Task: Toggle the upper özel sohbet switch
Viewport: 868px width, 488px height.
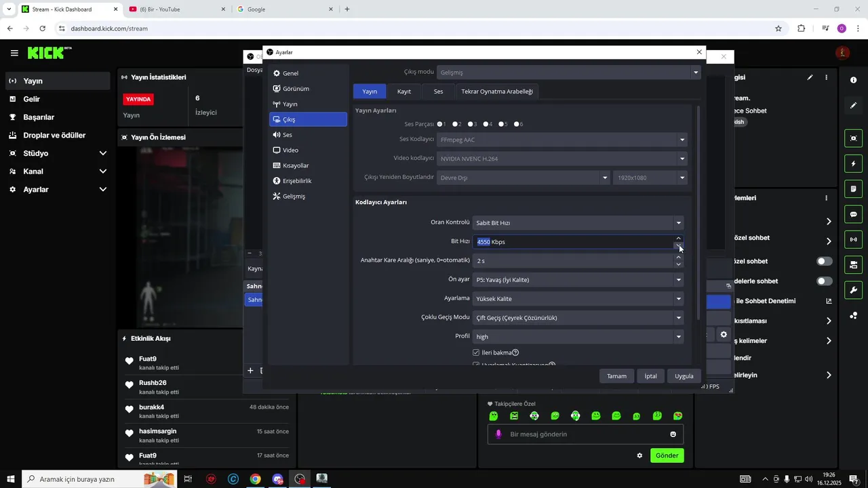Action: [825, 261]
